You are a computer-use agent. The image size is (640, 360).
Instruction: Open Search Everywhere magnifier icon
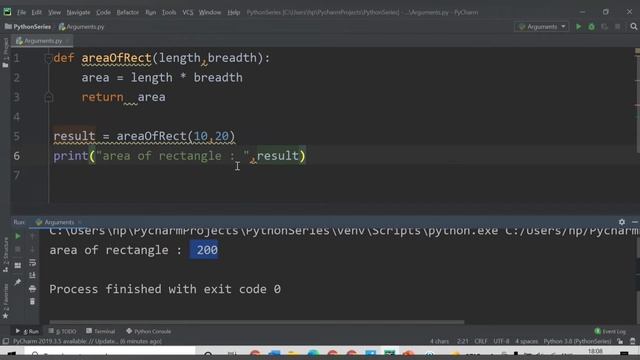(633, 27)
